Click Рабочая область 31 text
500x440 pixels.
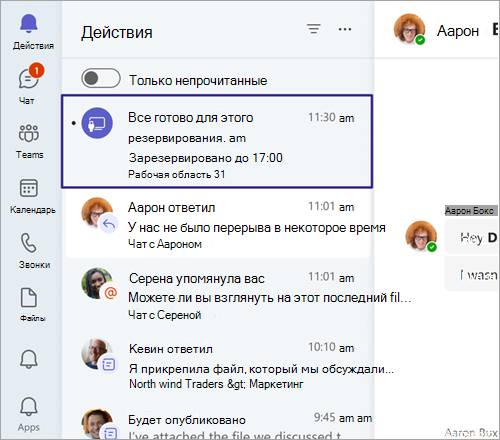[177, 174]
